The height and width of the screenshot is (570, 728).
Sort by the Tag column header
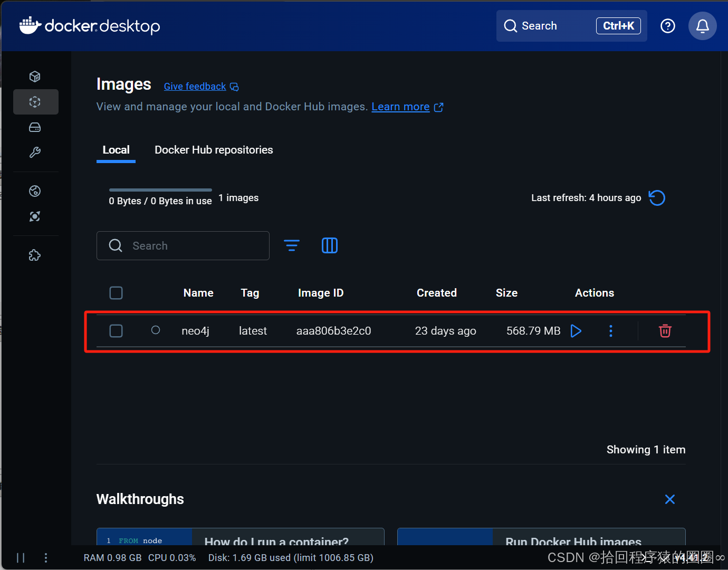point(250,293)
